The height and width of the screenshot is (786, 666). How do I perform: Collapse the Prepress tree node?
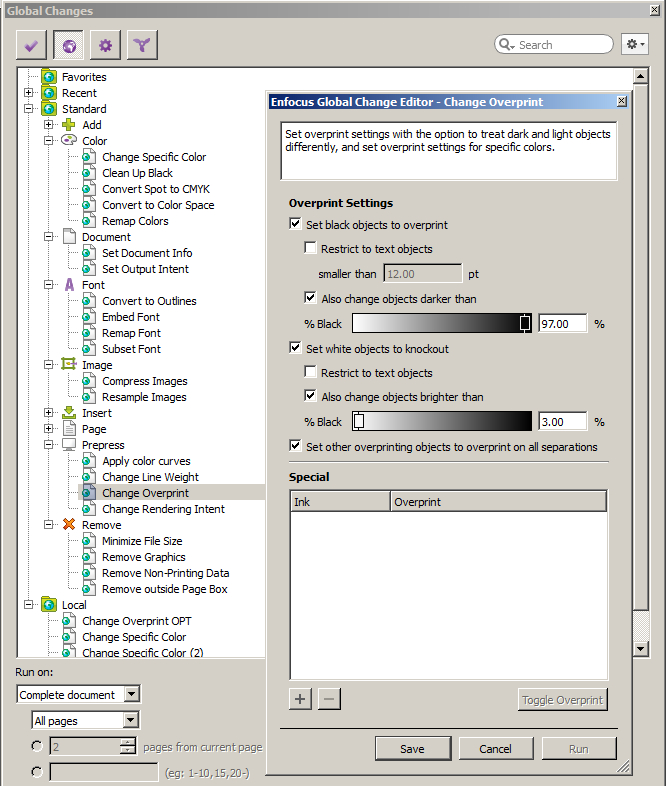(49, 445)
